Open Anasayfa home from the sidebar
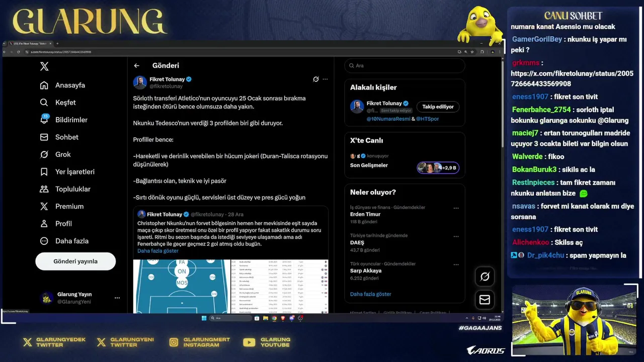Viewport: 644px width, 362px height. coord(63,85)
